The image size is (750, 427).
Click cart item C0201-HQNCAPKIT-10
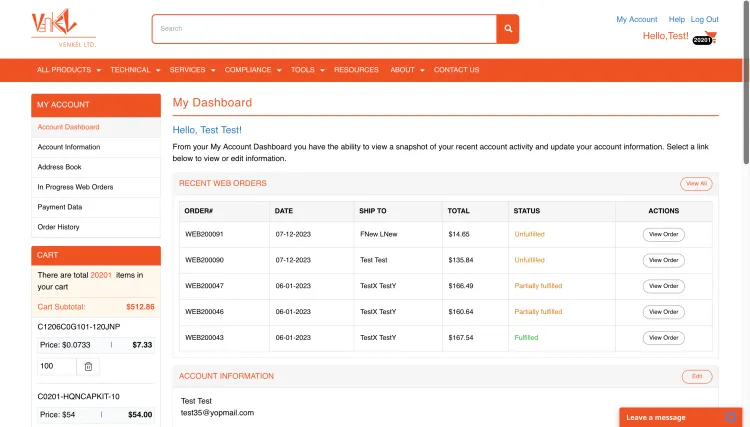[x=78, y=397]
